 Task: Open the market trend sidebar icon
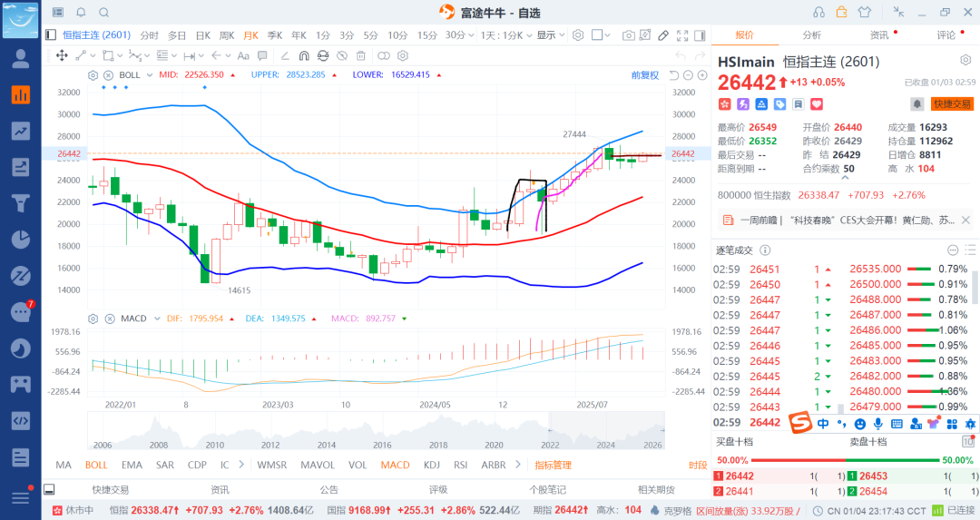(x=21, y=132)
